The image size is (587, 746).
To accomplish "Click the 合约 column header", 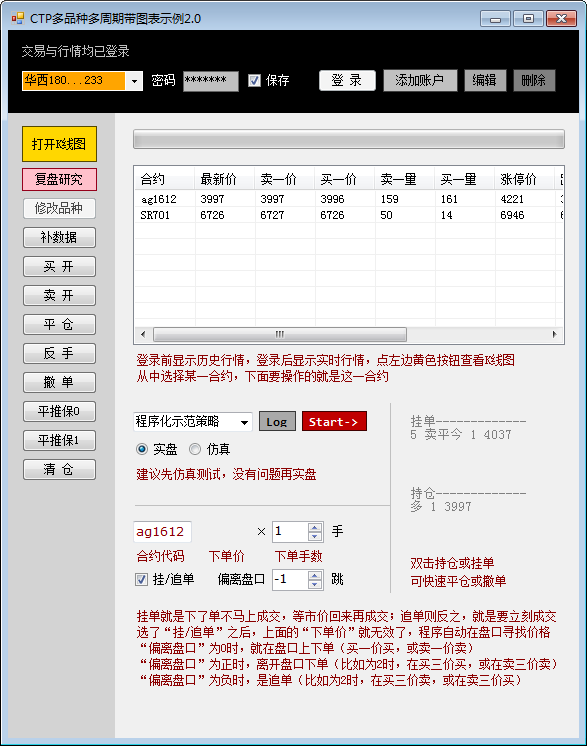I will click(165, 179).
